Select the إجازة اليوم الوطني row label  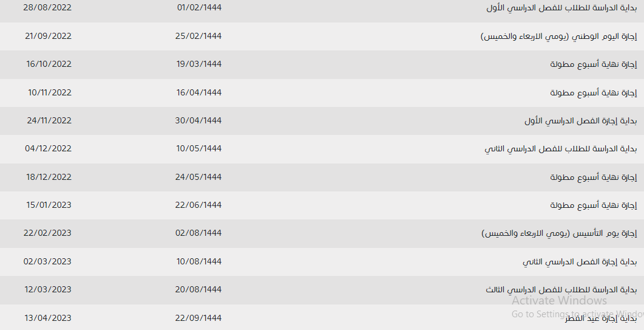coord(558,36)
